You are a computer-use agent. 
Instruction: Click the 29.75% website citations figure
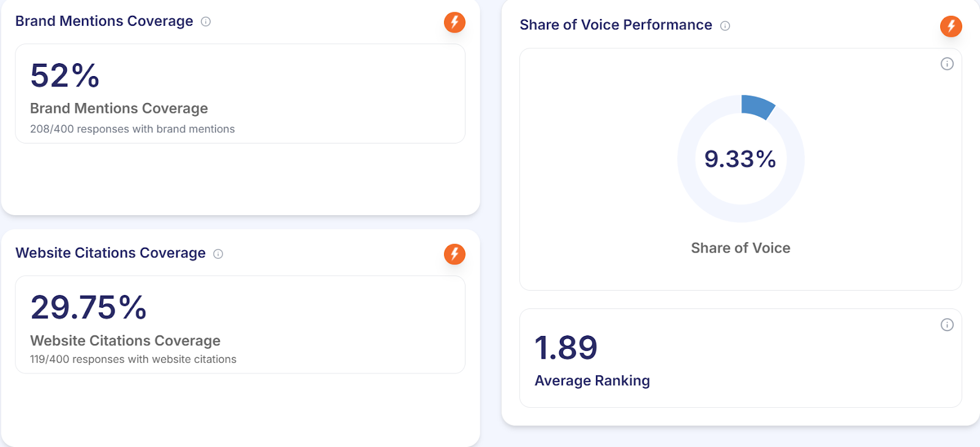[89, 307]
